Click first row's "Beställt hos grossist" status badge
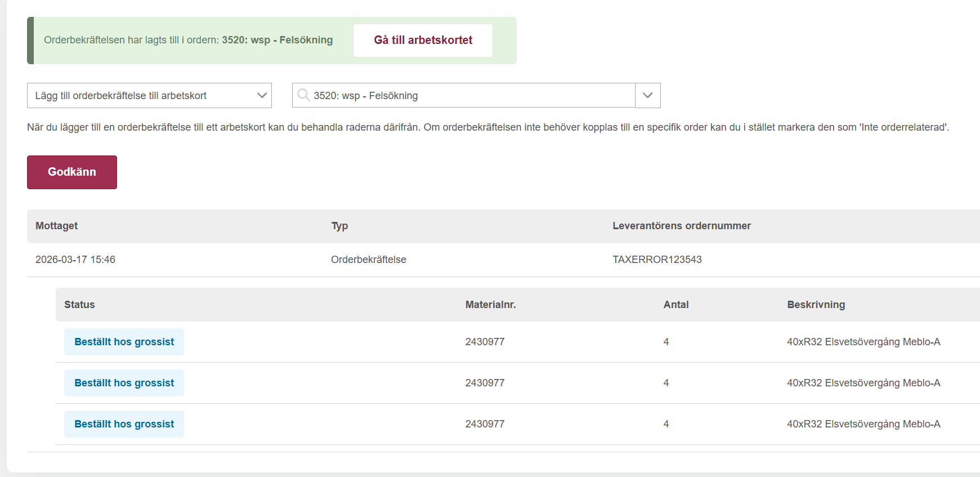 (x=124, y=342)
